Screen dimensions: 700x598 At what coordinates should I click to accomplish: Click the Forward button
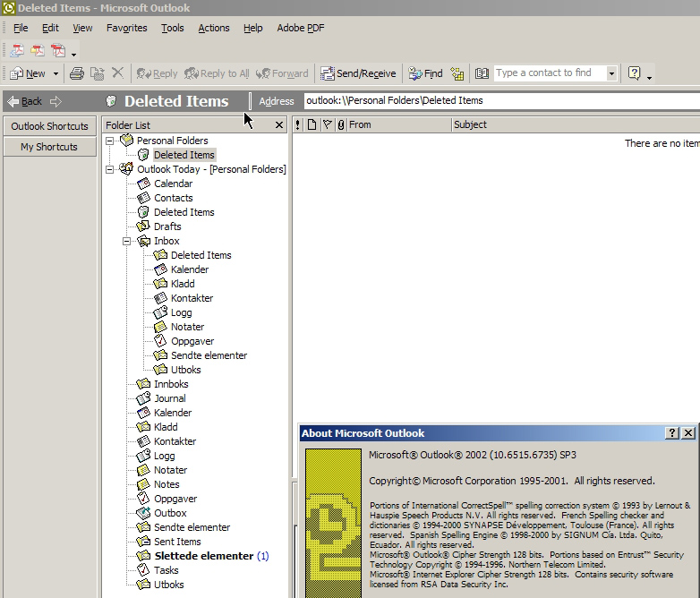[x=282, y=73]
